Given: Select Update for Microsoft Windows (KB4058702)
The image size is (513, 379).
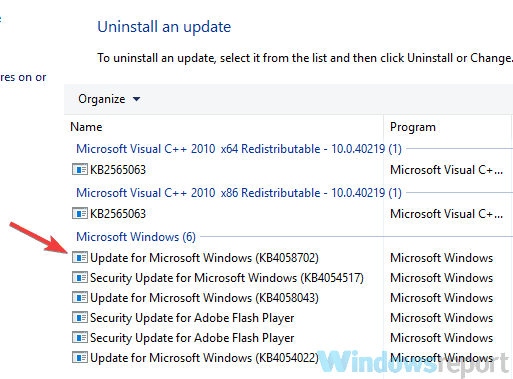Looking at the screenshot, I should pyautogui.click(x=204, y=258).
